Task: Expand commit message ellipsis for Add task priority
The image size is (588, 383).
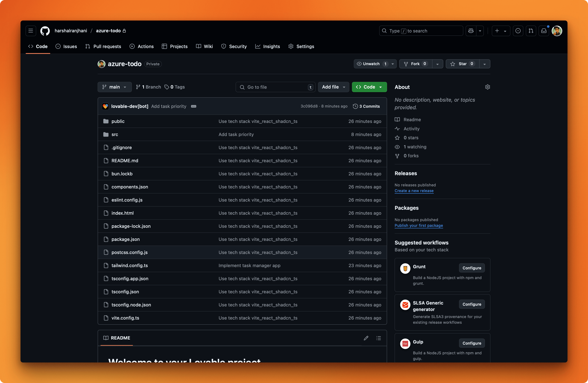Action: (194, 106)
